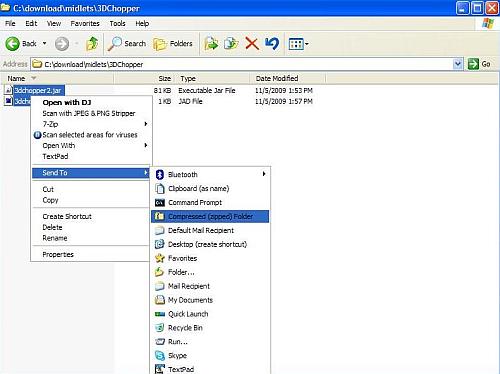This screenshot has width=500, height=374.
Task: Choose Scan selected areas for viruses
Action: (x=91, y=135)
